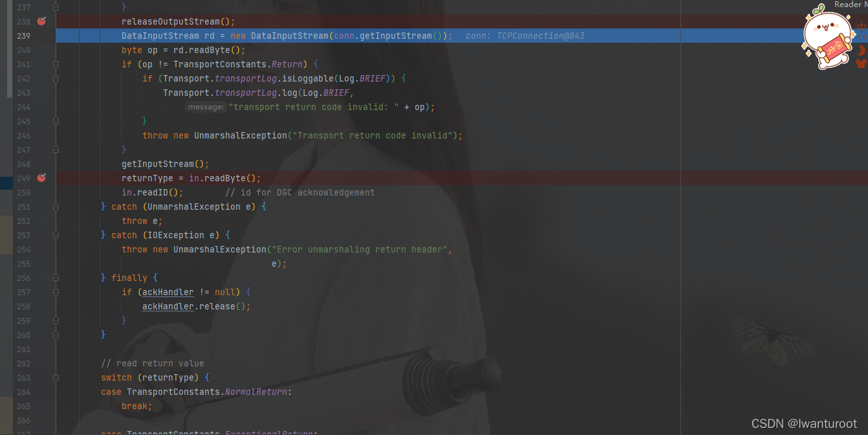Click throw new UnmarshalException on line 246
This screenshot has width=868, height=435.
pyautogui.click(x=215, y=135)
